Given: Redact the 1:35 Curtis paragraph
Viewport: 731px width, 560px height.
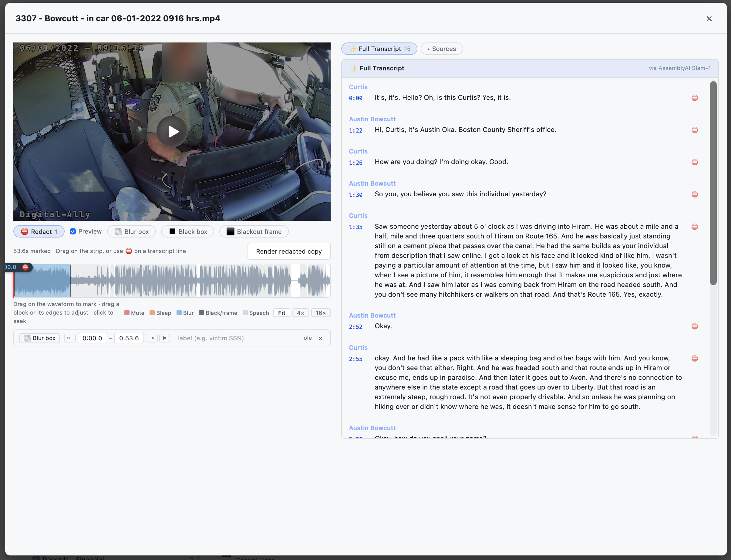Looking at the screenshot, I should (x=695, y=227).
